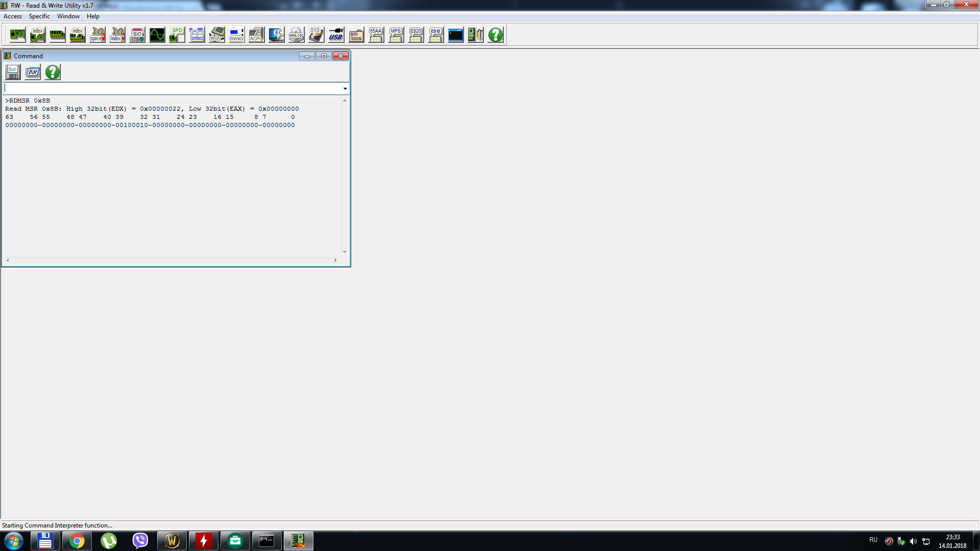Viewport: 980px width, 551px height.
Task: Open the EC embedded controller icon
Action: [x=276, y=35]
